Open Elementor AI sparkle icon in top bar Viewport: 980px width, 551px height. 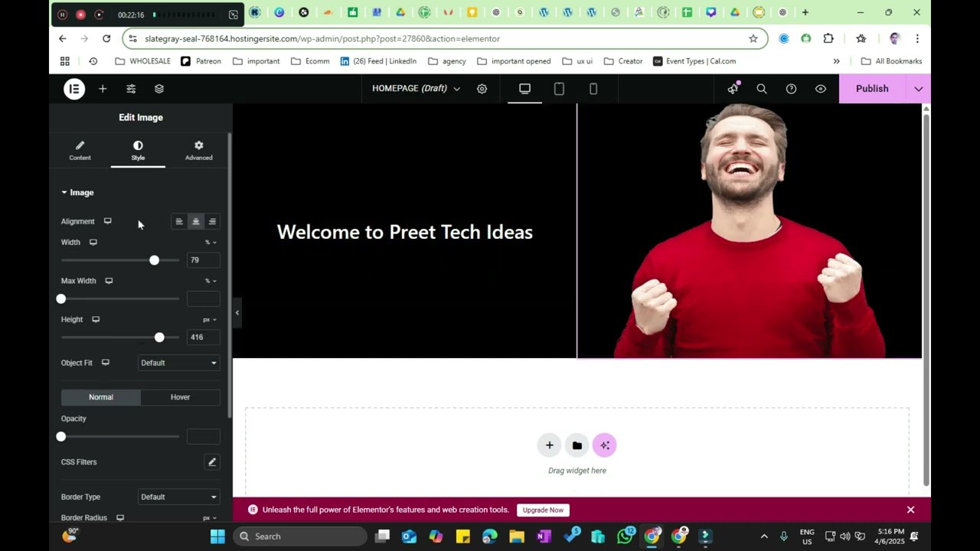733,89
